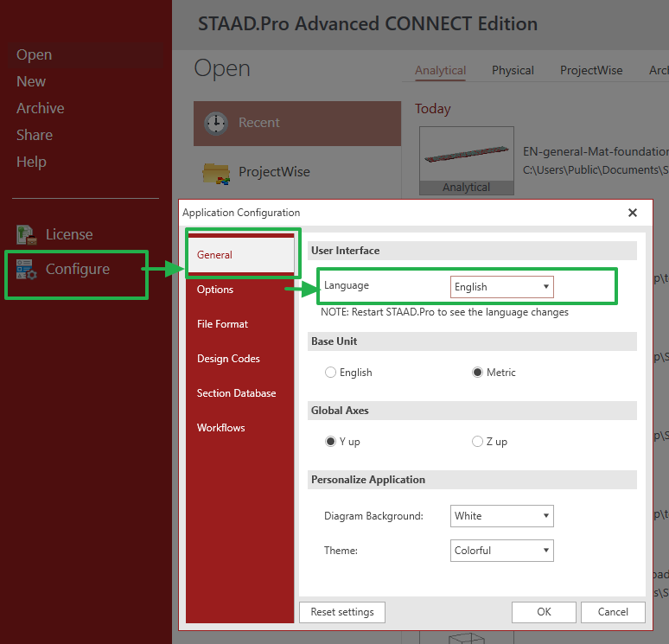This screenshot has height=644, width=669.
Task: Select English base unit radio button
Action: coord(330,373)
